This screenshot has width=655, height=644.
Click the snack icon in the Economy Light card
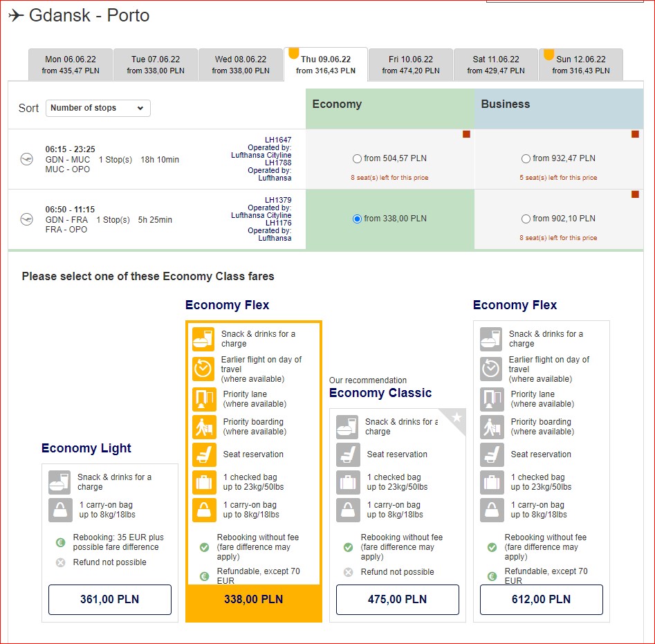[x=59, y=482]
